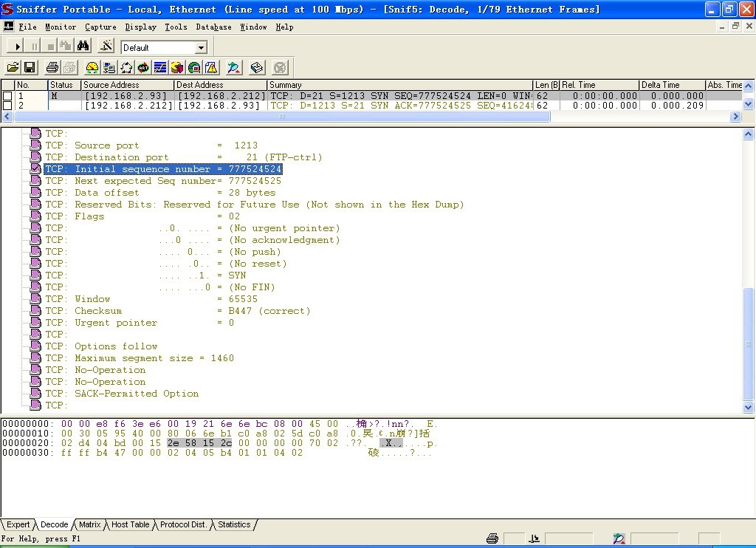Open the Capture menu
Screen dimensions: 756x548
pyautogui.click(x=100, y=27)
